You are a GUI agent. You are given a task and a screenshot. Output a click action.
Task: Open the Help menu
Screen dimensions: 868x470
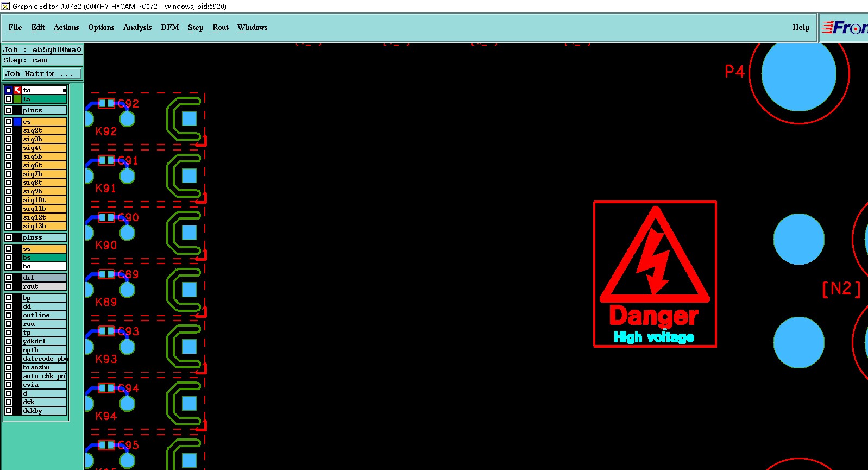(801, 27)
